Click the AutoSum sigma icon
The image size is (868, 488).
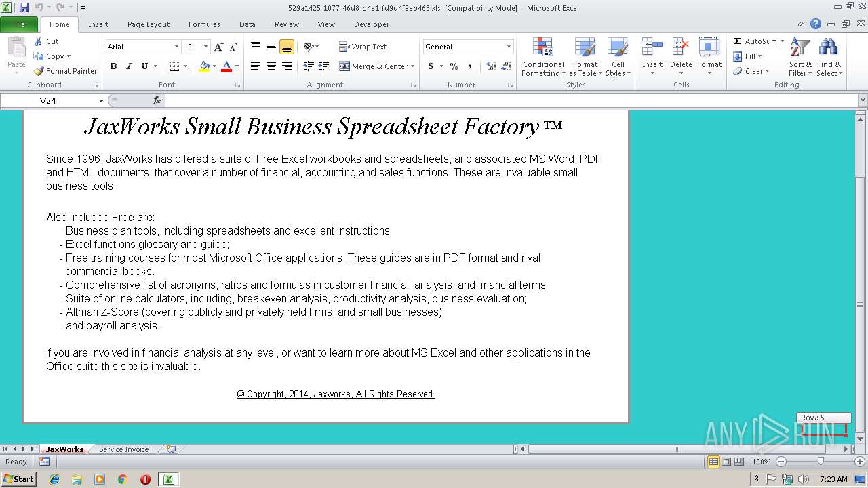738,41
